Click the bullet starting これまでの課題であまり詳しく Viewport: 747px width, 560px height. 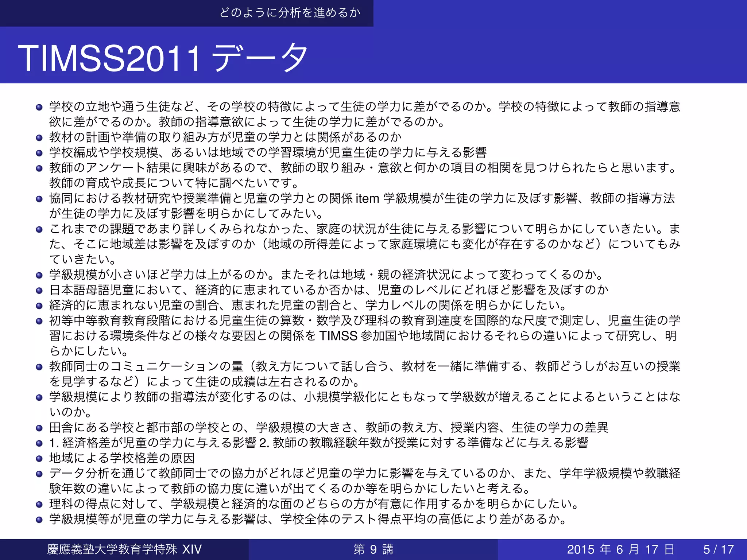pyautogui.click(x=365, y=244)
